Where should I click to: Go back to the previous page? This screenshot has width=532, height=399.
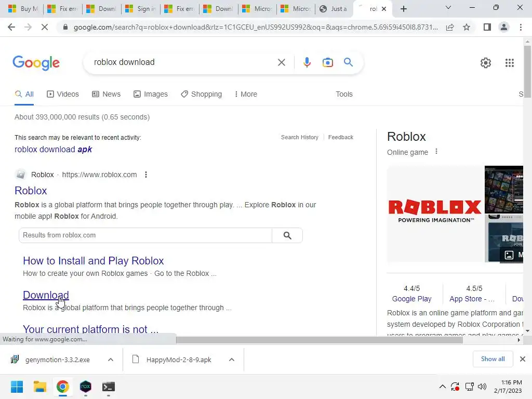(x=11, y=27)
